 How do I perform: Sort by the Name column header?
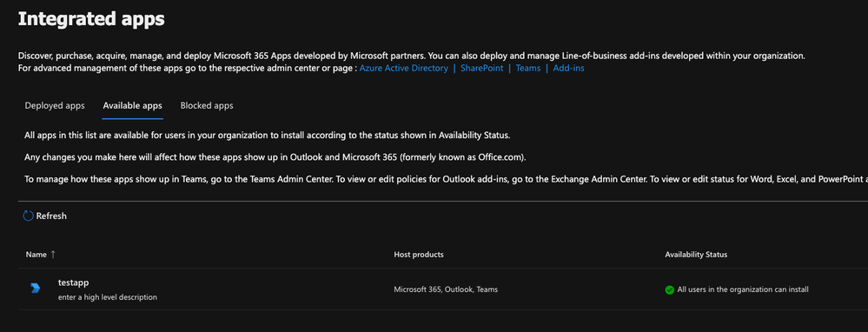(x=36, y=255)
